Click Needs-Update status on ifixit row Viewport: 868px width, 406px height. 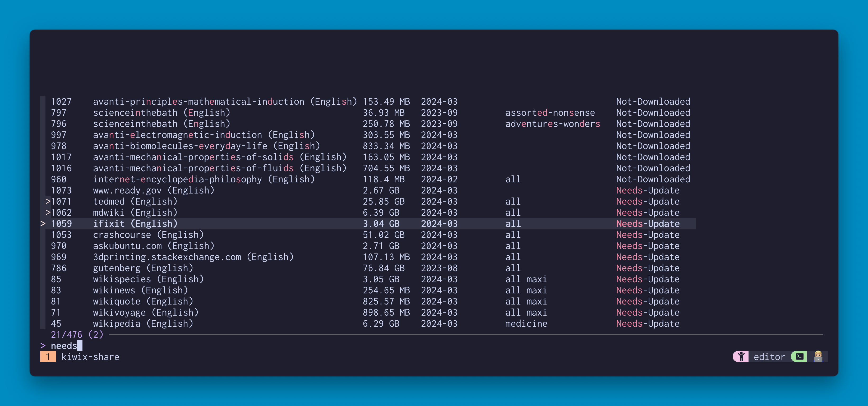point(648,224)
